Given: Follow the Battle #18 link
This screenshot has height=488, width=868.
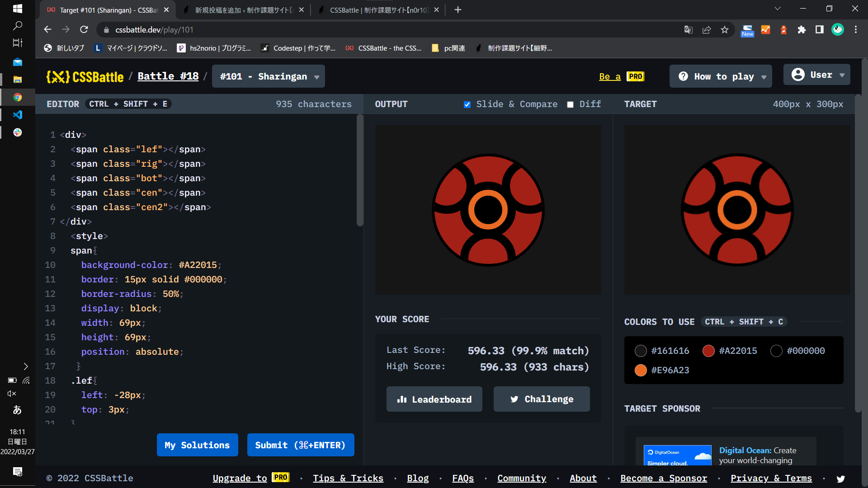Looking at the screenshot, I should click(168, 76).
